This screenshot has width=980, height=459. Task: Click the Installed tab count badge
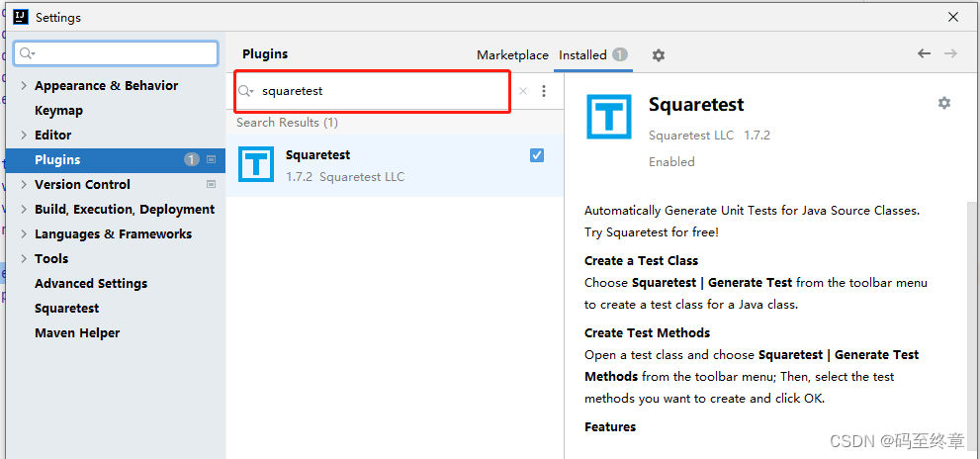[619, 55]
